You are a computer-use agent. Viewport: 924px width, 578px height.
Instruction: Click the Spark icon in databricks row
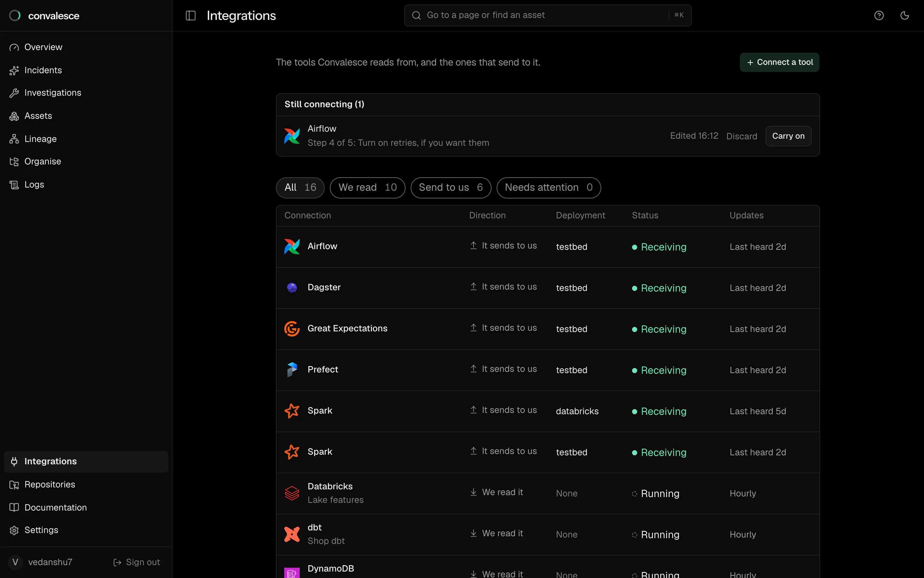[x=292, y=411]
